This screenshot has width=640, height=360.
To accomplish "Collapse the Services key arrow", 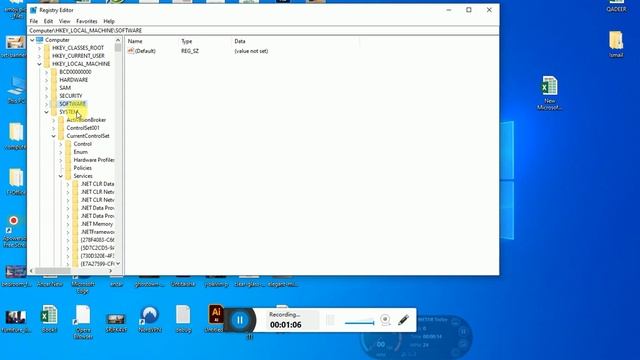I will click(61, 176).
